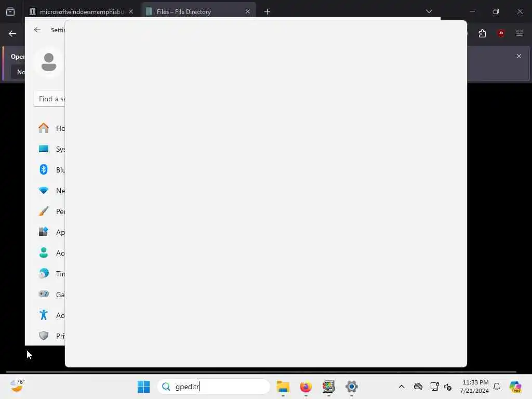Open the notification bell in system tray

pos(497,387)
